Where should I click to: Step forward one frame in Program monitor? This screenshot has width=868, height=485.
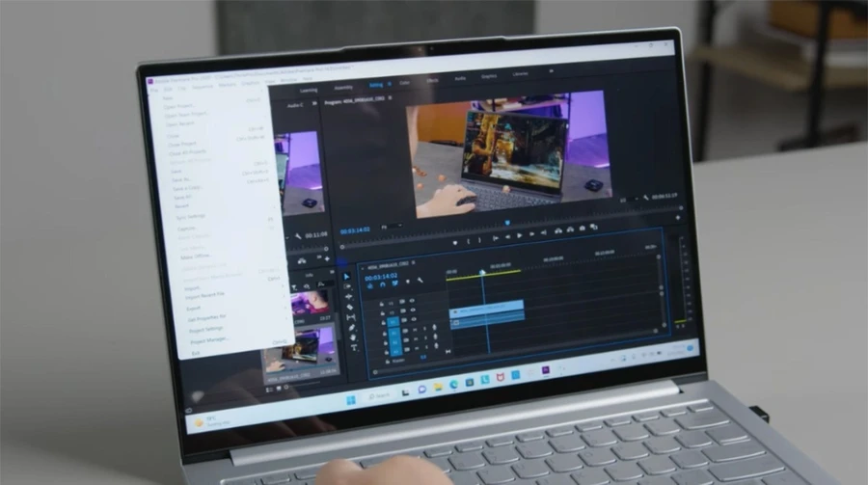532,234
